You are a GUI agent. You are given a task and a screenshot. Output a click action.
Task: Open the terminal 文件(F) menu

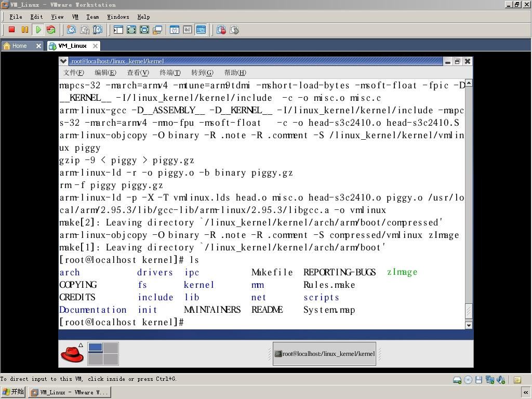pyautogui.click(x=74, y=73)
